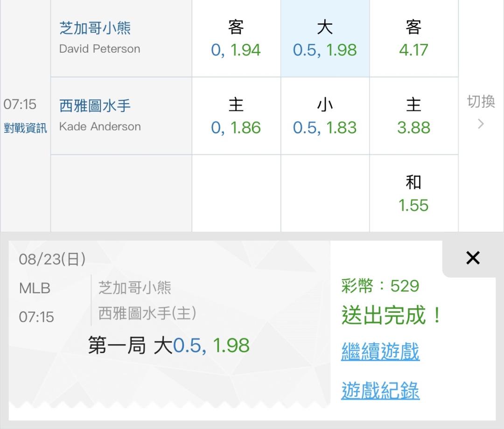Click the 彩幣：529 coin balance
This screenshot has height=429, width=504.
pyautogui.click(x=380, y=285)
